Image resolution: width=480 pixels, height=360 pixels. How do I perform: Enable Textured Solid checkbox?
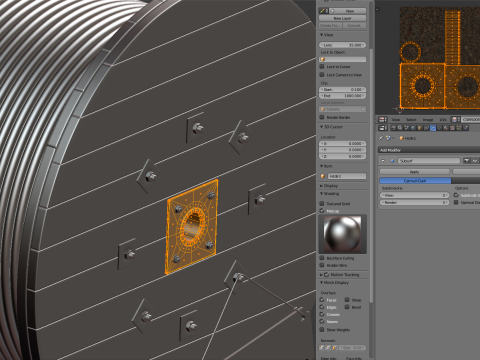click(322, 203)
